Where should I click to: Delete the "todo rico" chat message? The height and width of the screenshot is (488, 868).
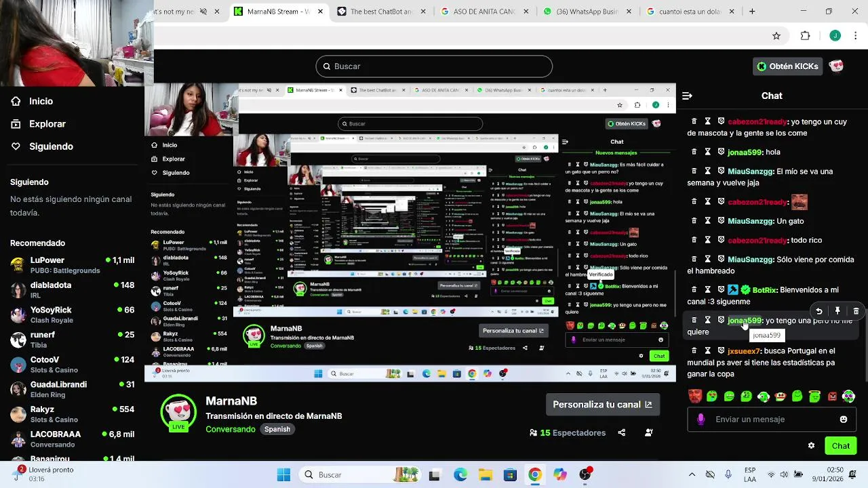pos(694,240)
